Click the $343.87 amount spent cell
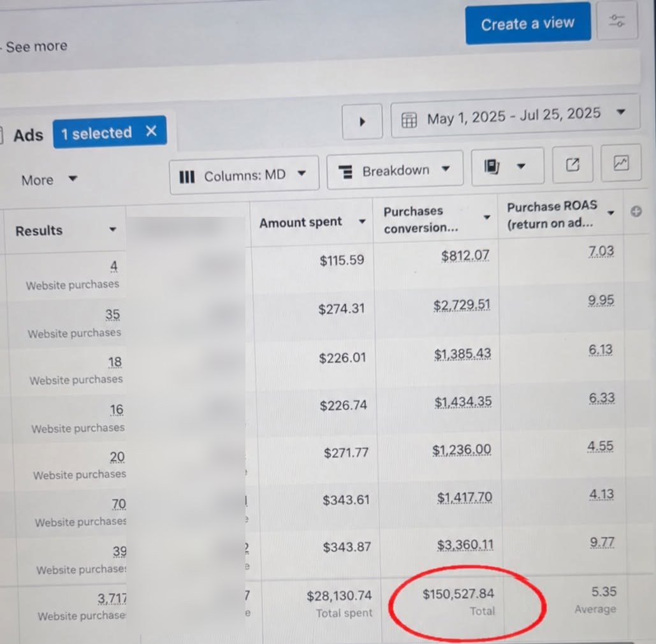Viewport: 656px width, 644px height. 347,547
